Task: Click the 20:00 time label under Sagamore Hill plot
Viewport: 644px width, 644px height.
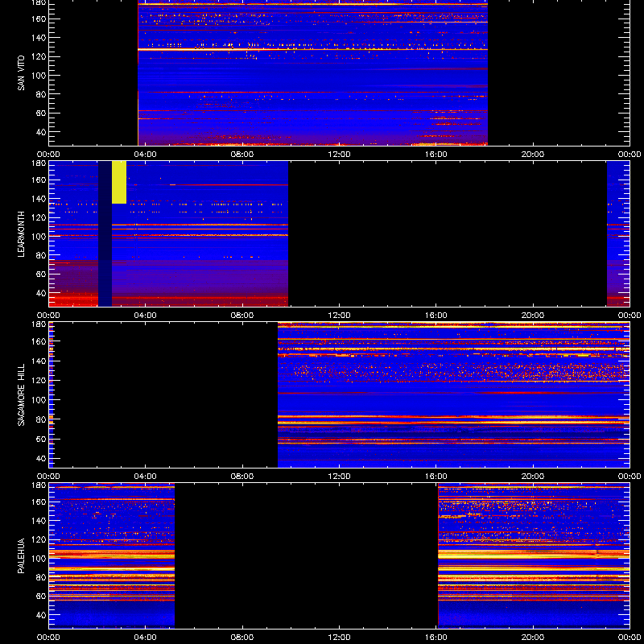Action: (x=533, y=477)
